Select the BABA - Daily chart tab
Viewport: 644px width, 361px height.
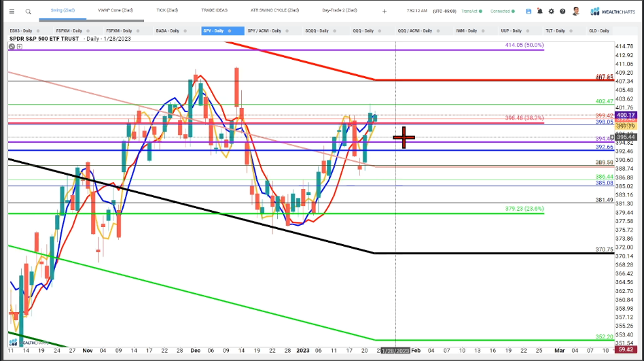[x=168, y=31]
